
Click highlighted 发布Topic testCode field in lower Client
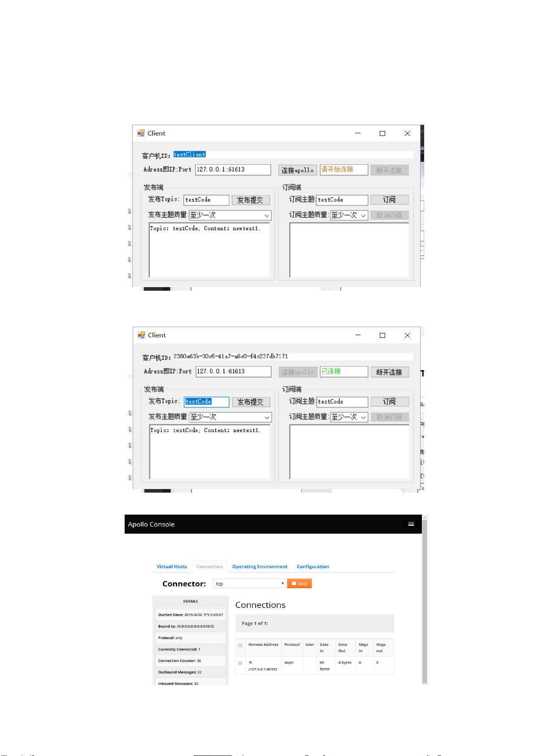pyautogui.click(x=207, y=402)
